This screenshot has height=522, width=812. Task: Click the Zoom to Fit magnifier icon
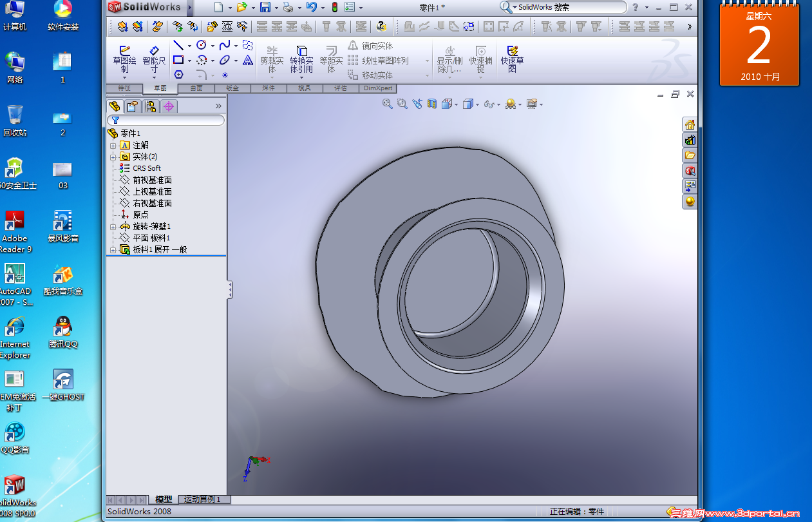388,103
